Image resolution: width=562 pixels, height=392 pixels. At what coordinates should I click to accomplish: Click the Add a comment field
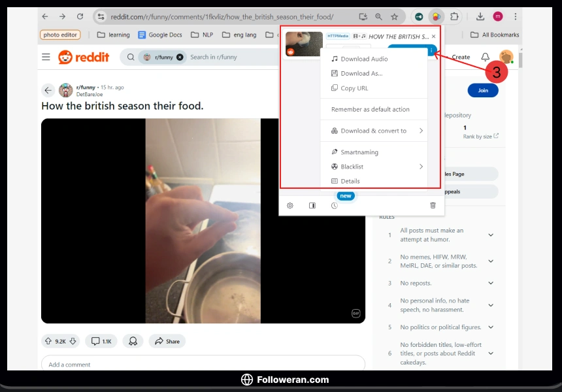click(203, 364)
